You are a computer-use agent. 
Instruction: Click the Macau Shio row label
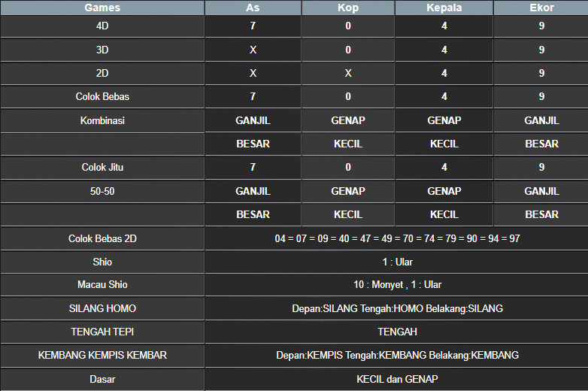click(x=102, y=285)
